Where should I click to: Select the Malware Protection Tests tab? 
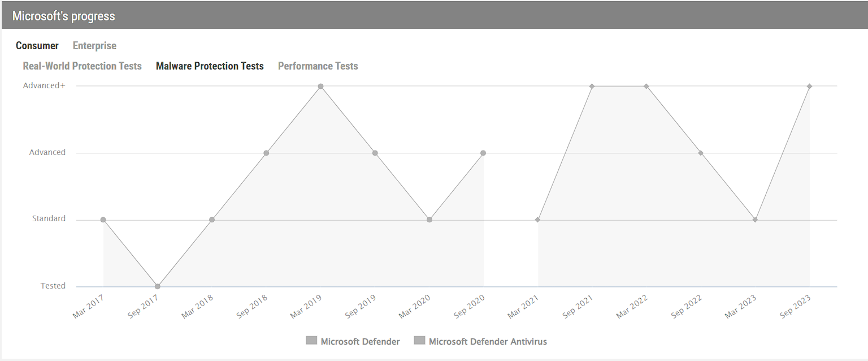click(x=210, y=66)
